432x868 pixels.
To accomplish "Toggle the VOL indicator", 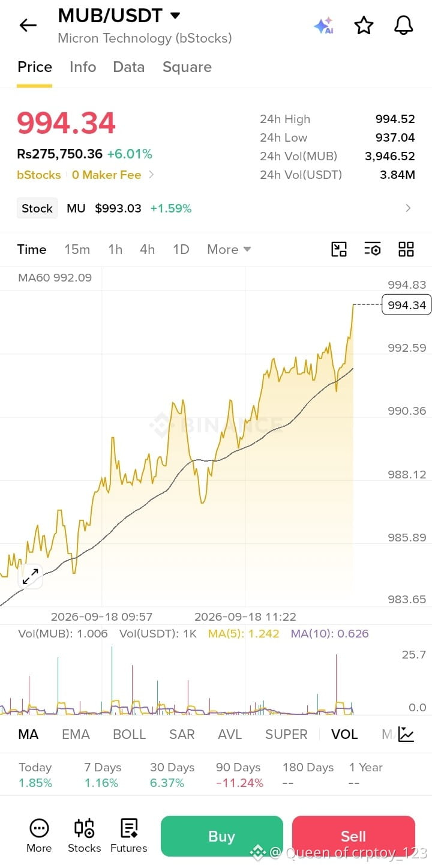I will click(x=344, y=734).
